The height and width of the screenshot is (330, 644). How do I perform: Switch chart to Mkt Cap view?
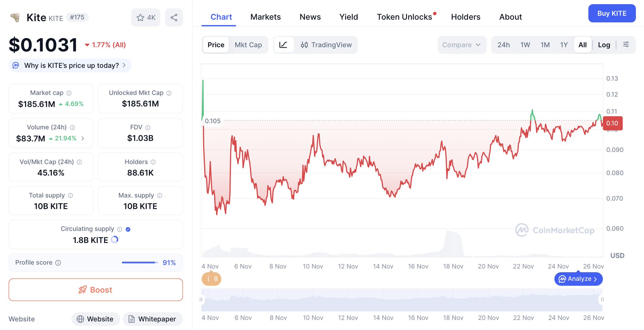pos(248,45)
